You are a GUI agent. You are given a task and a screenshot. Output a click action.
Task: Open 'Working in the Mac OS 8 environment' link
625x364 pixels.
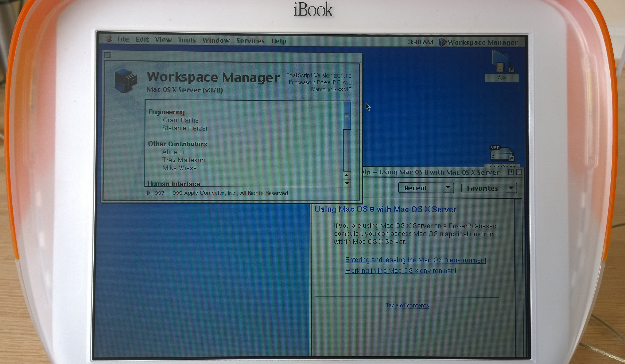tap(401, 271)
